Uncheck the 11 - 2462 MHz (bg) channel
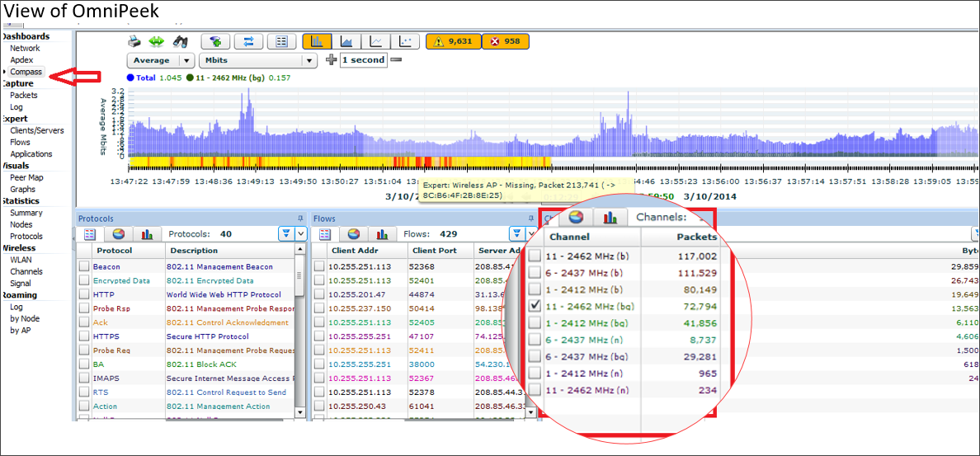Image resolution: width=980 pixels, height=456 pixels. (535, 306)
